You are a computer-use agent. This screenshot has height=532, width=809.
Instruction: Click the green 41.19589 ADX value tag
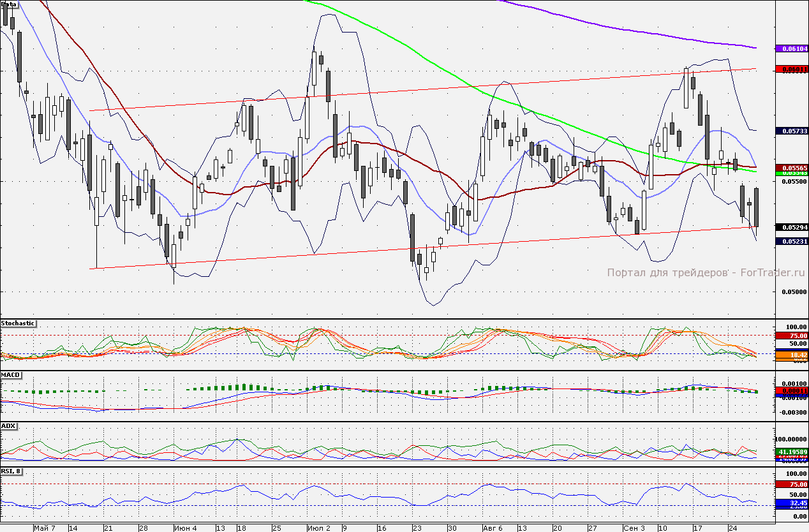click(791, 452)
